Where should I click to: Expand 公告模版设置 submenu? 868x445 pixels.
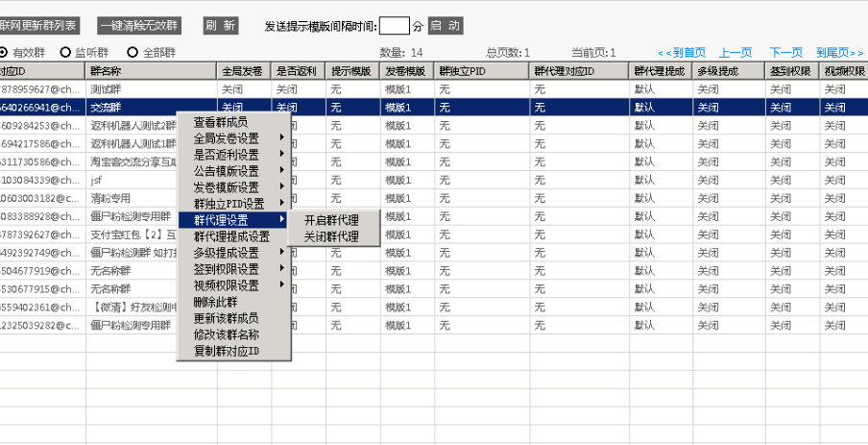pyautogui.click(x=227, y=171)
